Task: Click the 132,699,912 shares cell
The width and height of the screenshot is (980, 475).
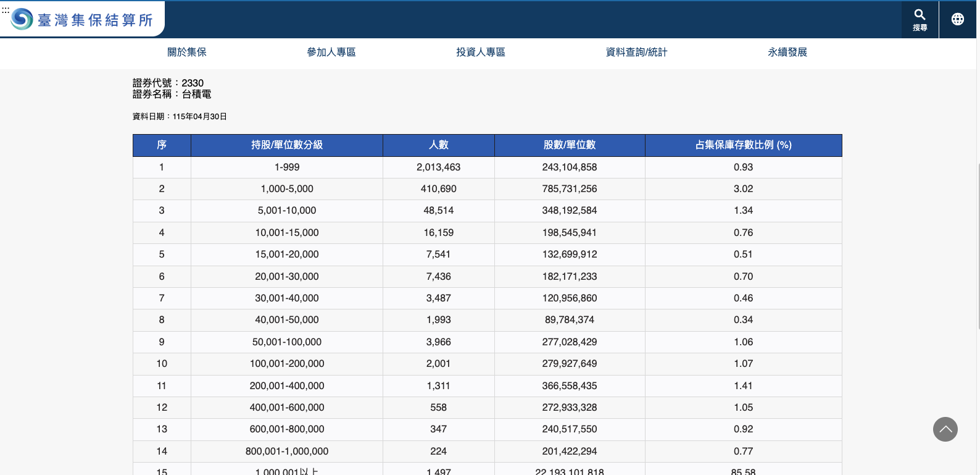Action: 570,254
